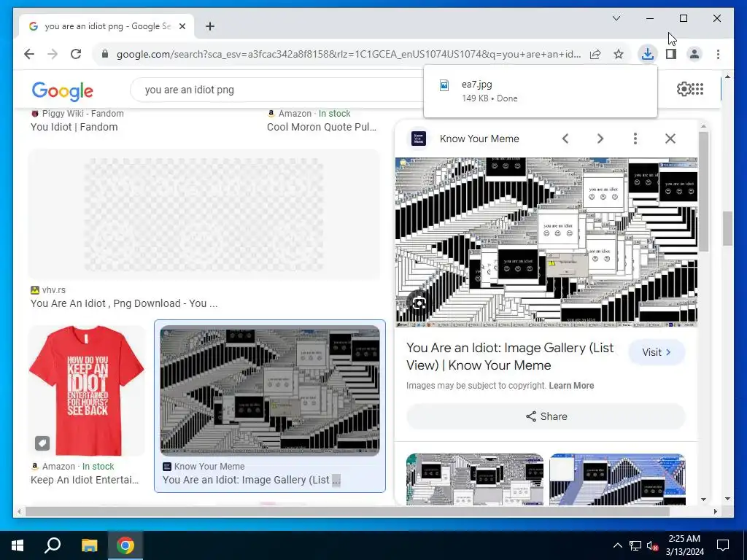The image size is (747, 560).
Task: Open Chrome profile avatar
Action: tap(694, 54)
